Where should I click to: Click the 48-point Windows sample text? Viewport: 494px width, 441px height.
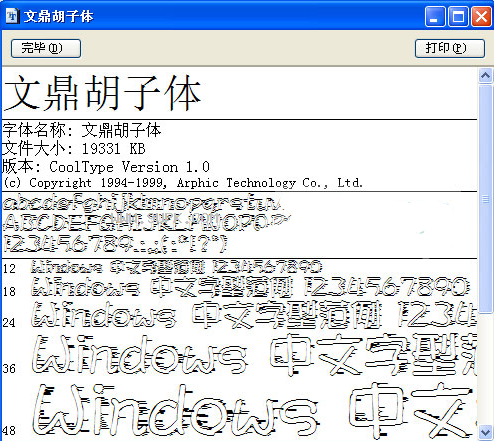point(254,410)
